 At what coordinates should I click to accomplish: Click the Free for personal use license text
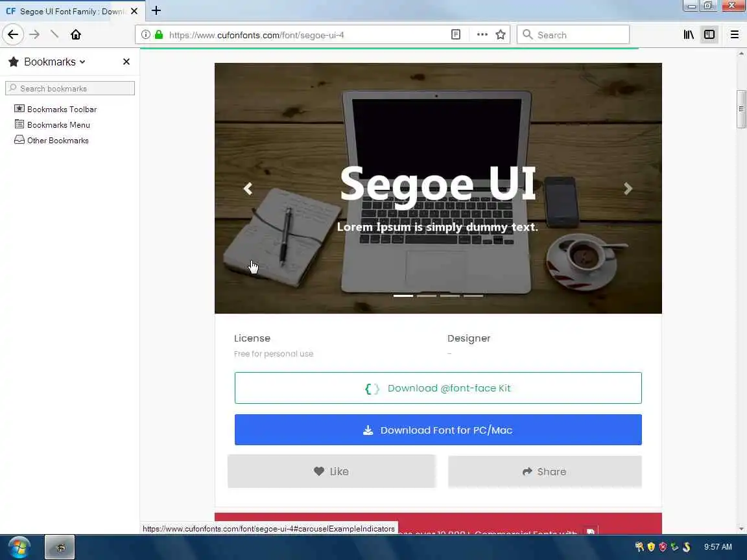[x=274, y=354]
